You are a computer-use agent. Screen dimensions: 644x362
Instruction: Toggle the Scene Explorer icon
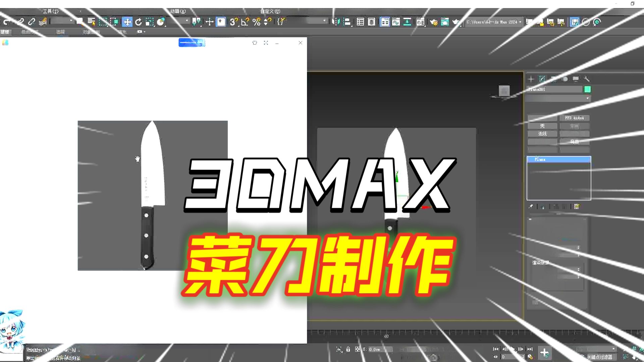[x=360, y=22]
